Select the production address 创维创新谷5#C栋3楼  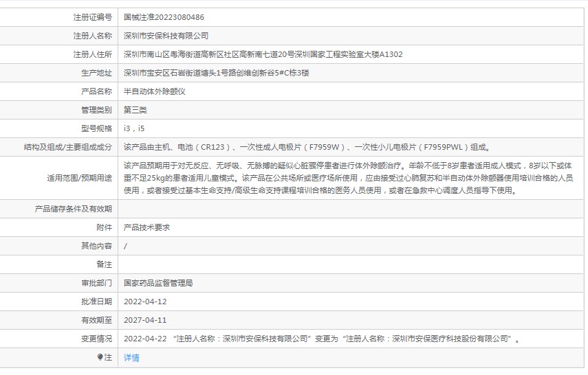(x=217, y=73)
